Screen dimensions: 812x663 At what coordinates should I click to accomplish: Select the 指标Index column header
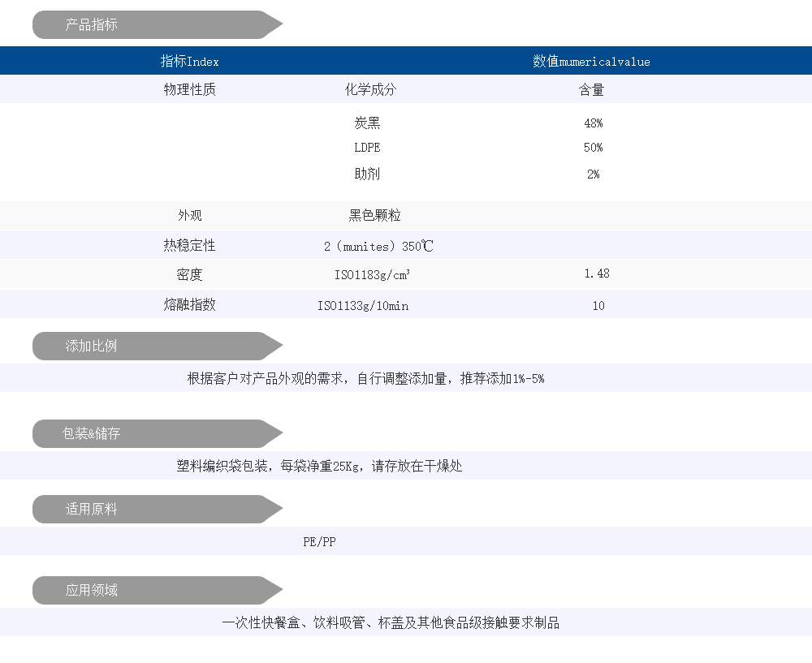[x=189, y=62]
